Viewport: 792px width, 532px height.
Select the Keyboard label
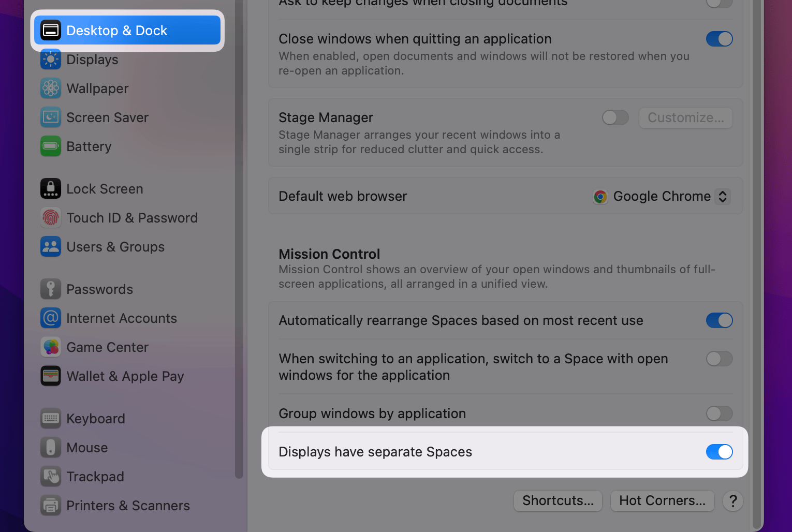(x=96, y=419)
